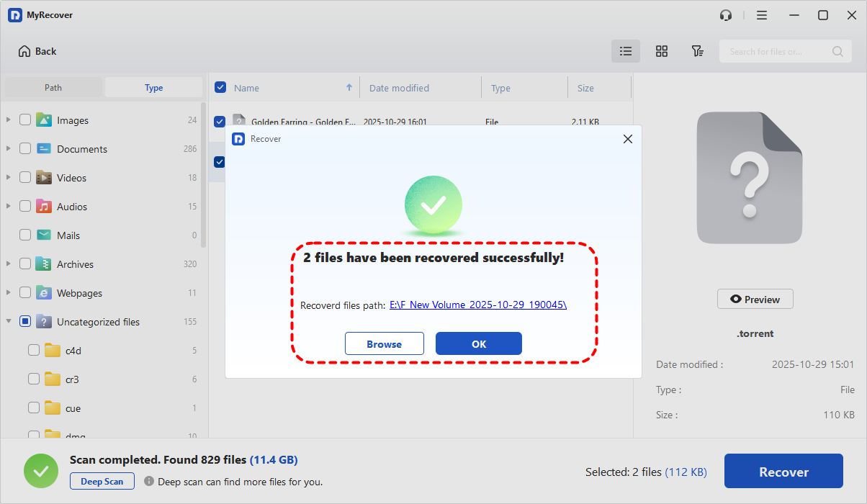Image resolution: width=867 pixels, height=504 pixels.
Task: Click the headset support icon
Action: pos(726,15)
